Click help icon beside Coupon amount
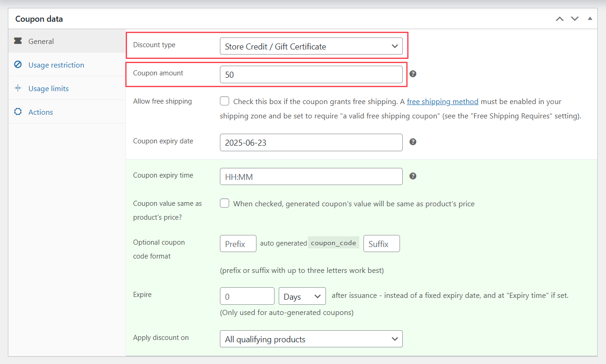This screenshot has width=606, height=364. [x=413, y=74]
